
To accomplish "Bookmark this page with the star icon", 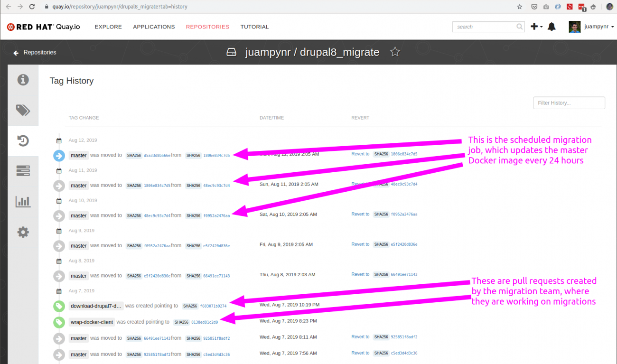I will (x=520, y=7).
